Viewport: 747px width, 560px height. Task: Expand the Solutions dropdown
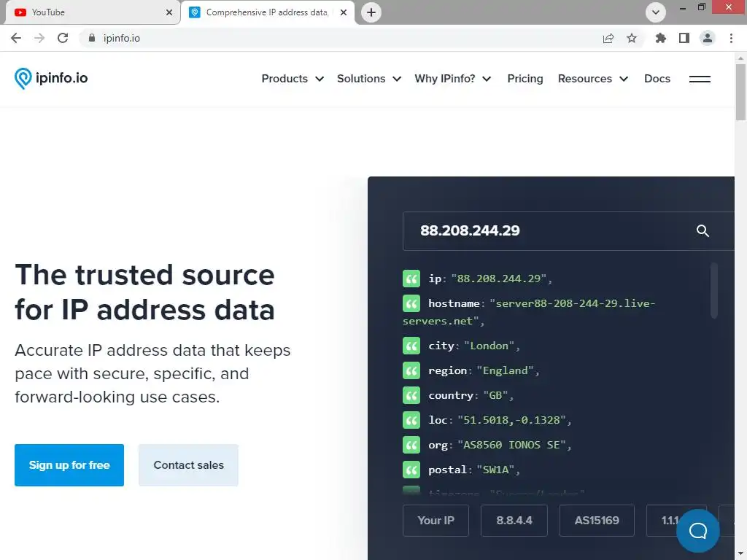368,79
